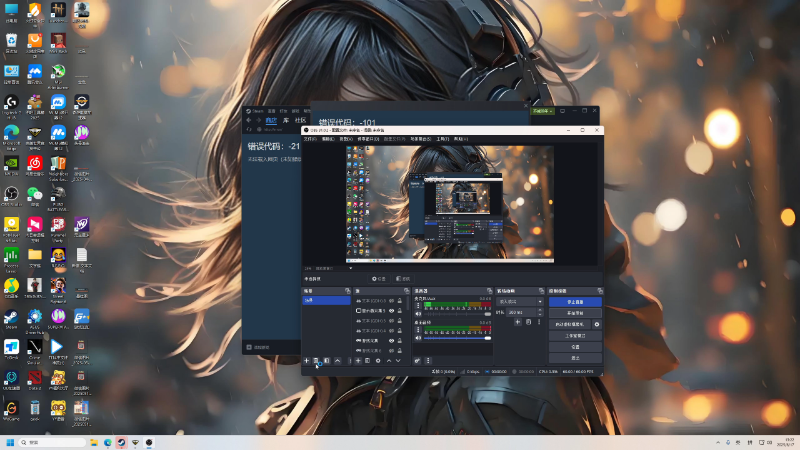Mute the Mic/Aux audio channel
Screen dimensions: 800x450
click(418, 314)
